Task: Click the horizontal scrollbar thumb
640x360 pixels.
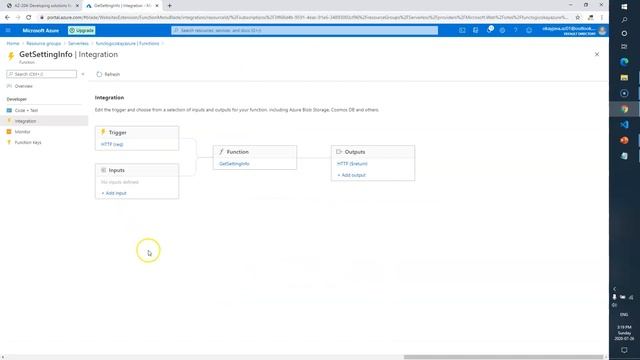Action: (503, 357)
